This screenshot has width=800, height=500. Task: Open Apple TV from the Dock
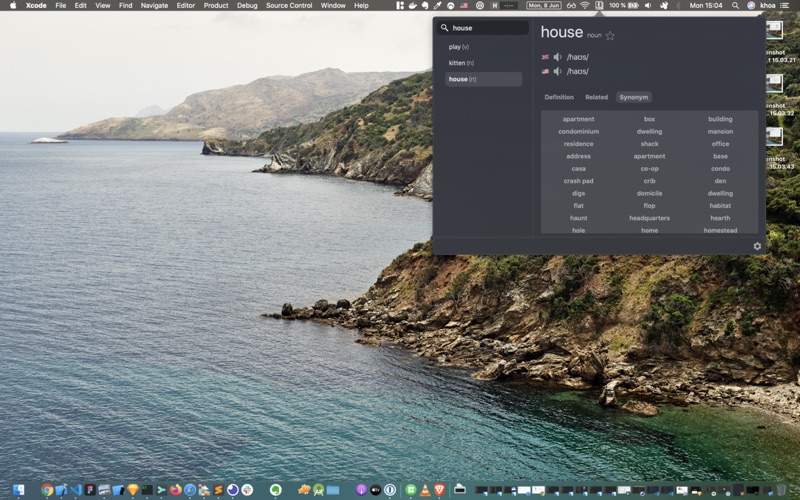click(x=376, y=490)
